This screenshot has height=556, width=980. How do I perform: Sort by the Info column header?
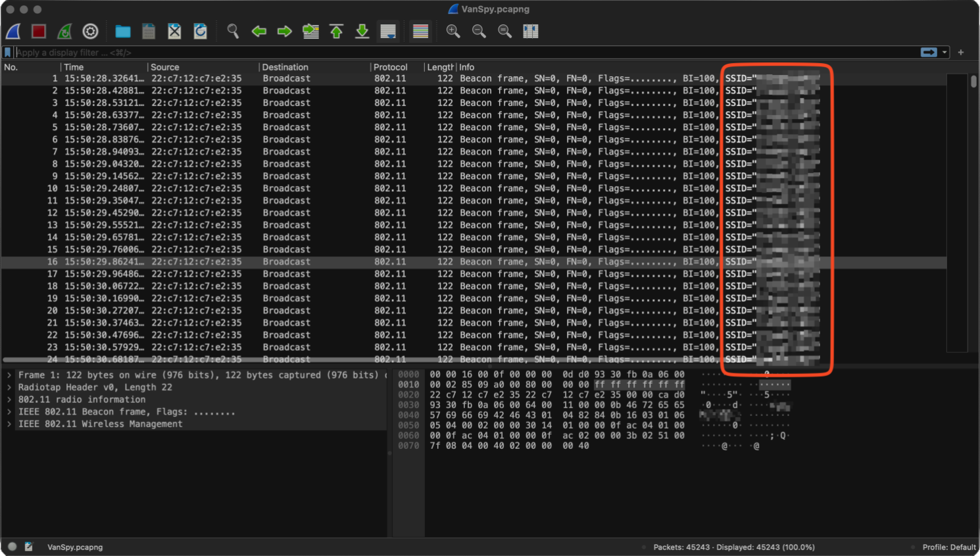click(x=700, y=67)
